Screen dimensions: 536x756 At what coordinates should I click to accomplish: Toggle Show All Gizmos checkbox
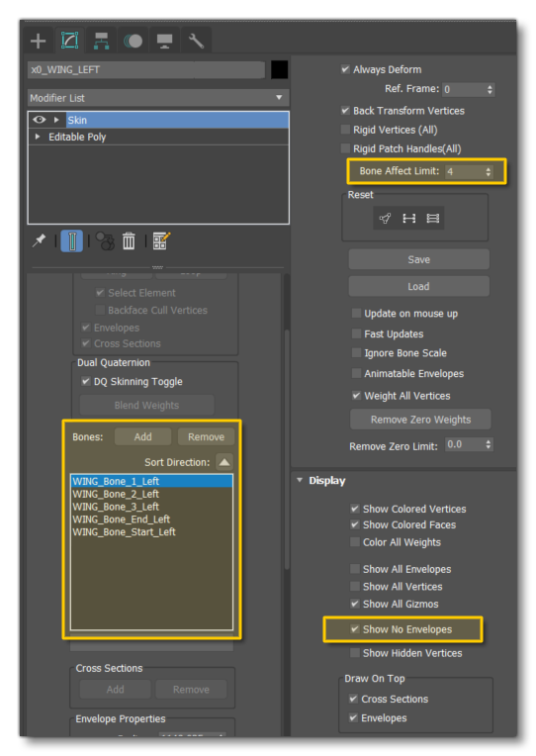[355, 604]
